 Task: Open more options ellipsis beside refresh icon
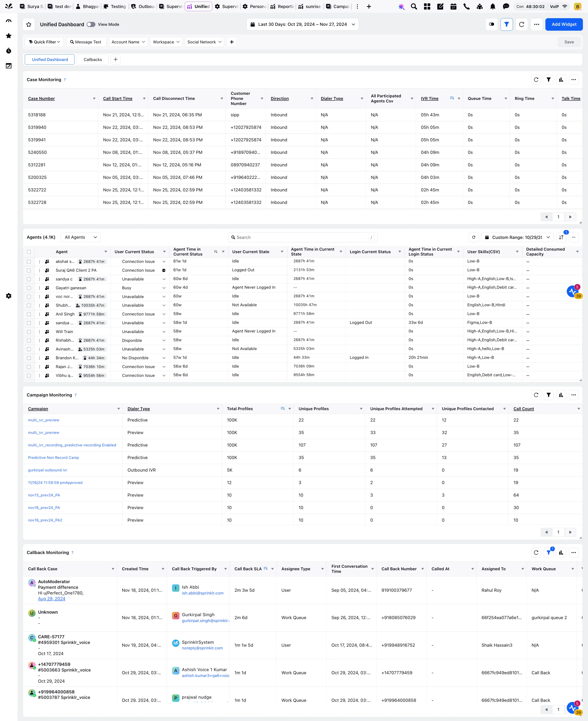[537, 24]
